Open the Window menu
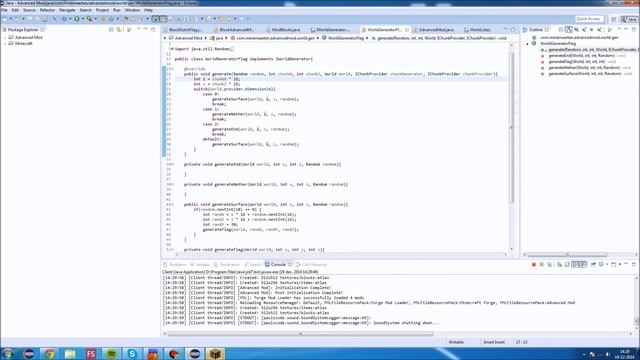The height and width of the screenshot is (360, 640). [132, 10]
